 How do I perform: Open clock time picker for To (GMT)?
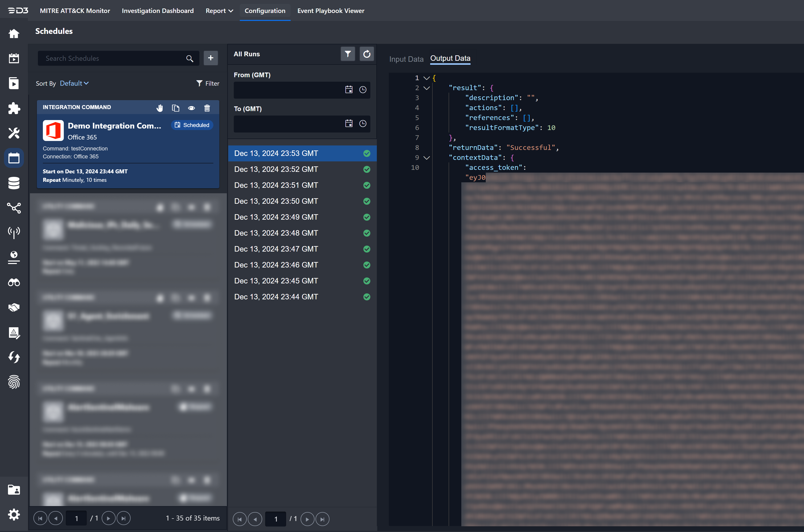pyautogui.click(x=363, y=124)
